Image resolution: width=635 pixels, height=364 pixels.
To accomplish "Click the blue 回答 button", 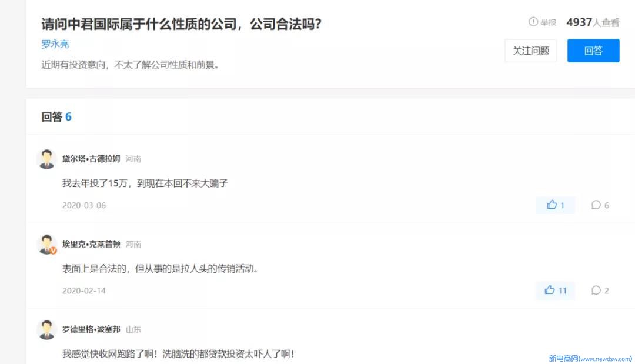I will 593,51.
